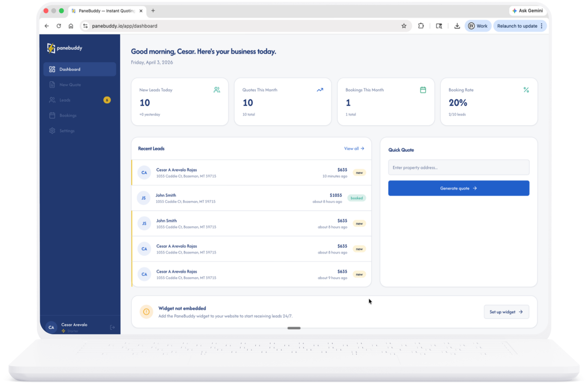
Task: Open the booked John Smith $1055 lead
Action: point(252,198)
